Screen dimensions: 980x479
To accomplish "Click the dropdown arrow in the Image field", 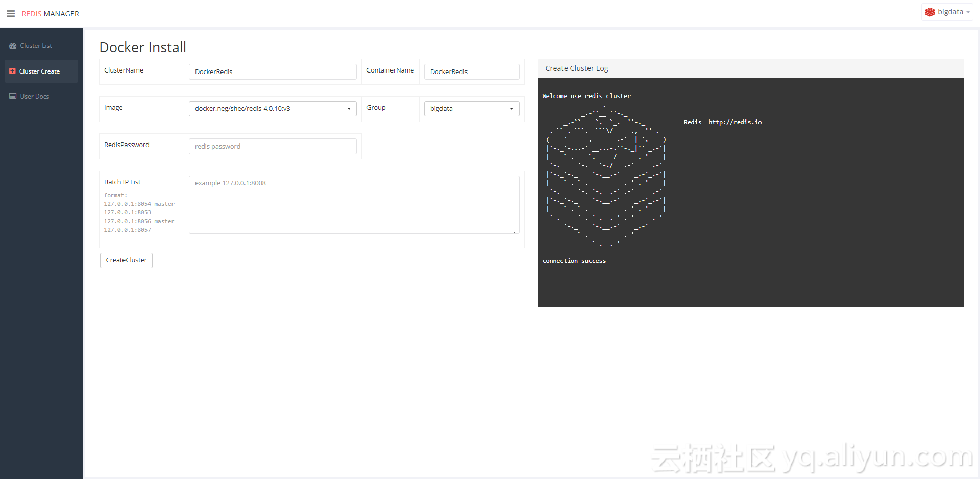I will [x=349, y=108].
